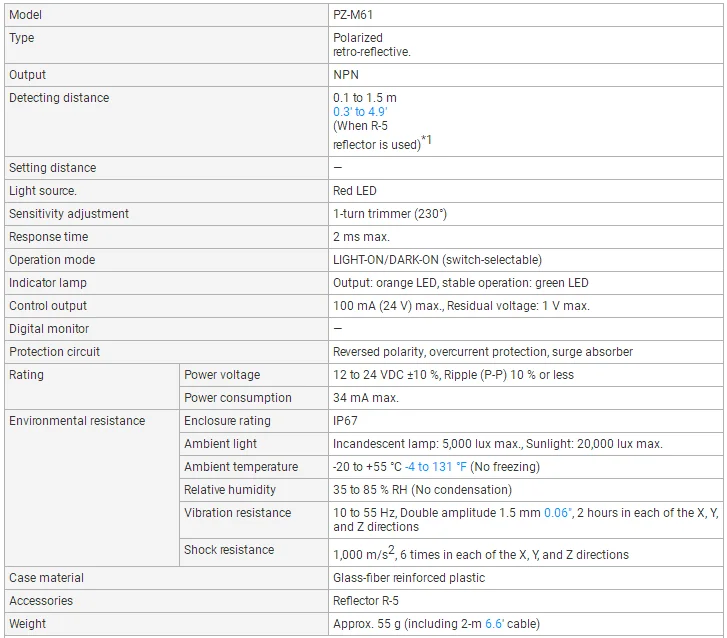Click the 'Detecting distance' label
This screenshot has height=638, width=727.
59,98
